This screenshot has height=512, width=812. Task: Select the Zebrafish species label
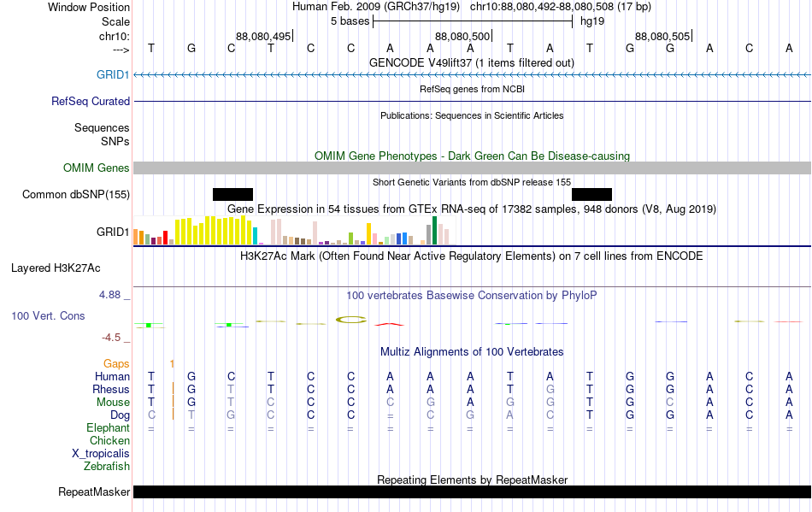pyautogui.click(x=107, y=467)
